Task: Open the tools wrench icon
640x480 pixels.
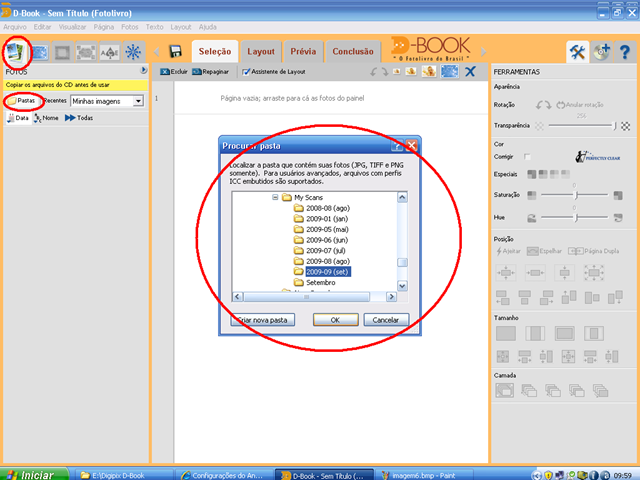Action: tap(577, 52)
